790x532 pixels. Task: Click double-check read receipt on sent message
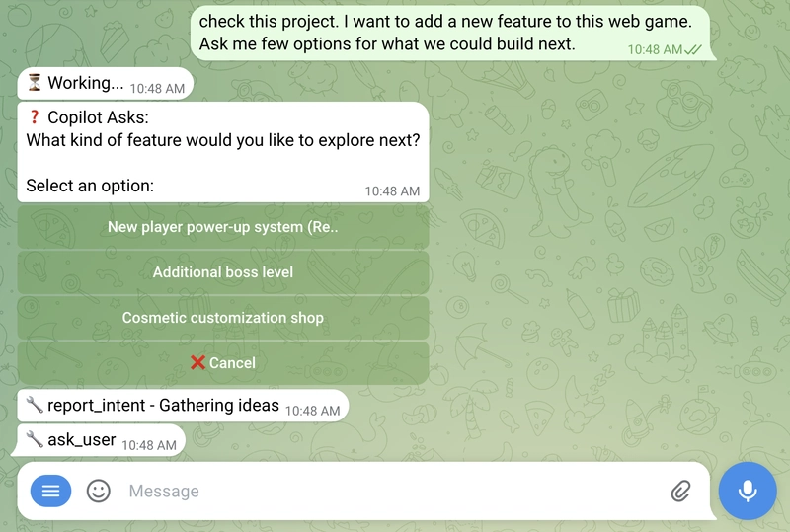694,49
